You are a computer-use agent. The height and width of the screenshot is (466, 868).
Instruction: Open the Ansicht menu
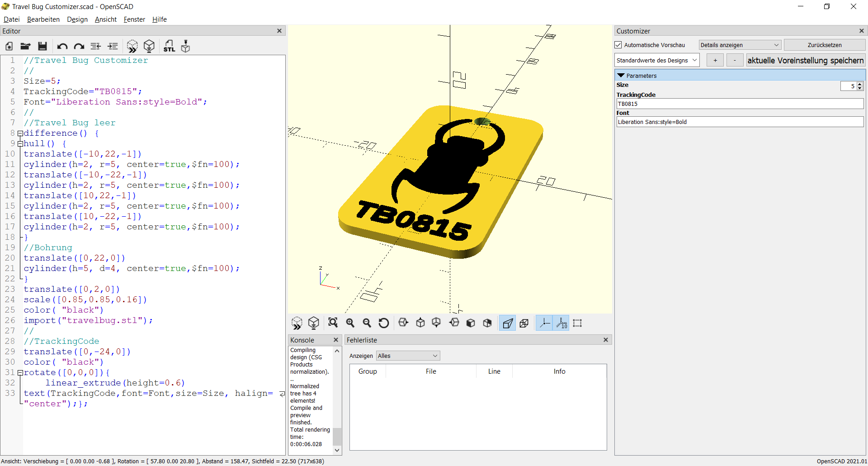click(106, 19)
